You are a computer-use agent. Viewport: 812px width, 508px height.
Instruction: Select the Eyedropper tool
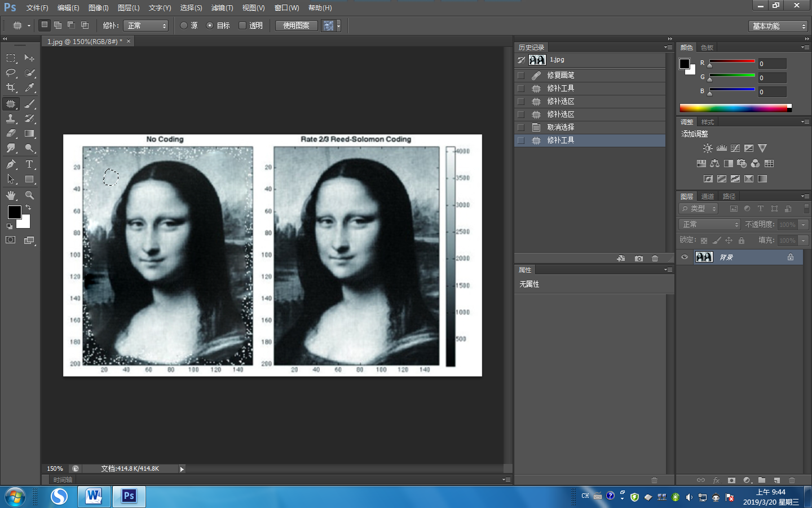click(29, 87)
